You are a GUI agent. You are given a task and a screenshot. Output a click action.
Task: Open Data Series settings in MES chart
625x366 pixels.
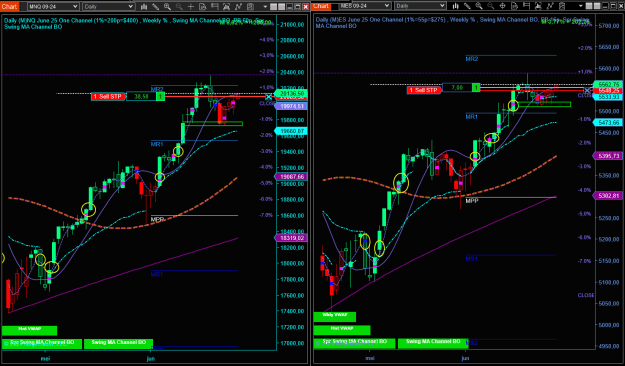pyautogui.click(x=538, y=6)
